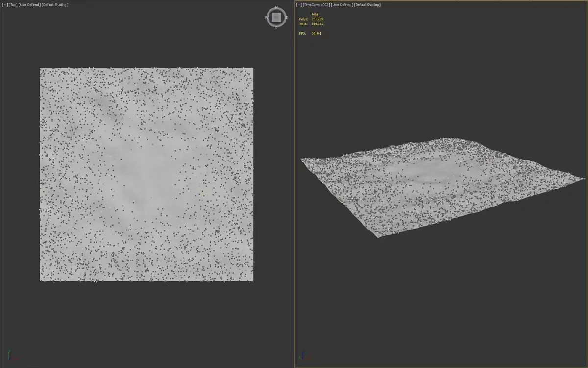Click the E compass label on ViewCube
Screen dimensions: 588x368
click(x=286, y=17)
